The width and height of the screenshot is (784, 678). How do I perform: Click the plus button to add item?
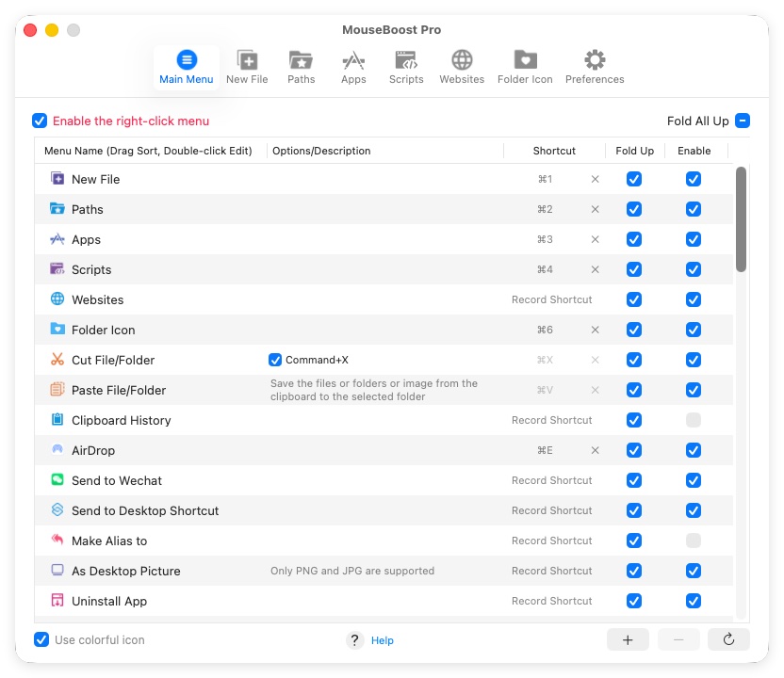point(628,639)
